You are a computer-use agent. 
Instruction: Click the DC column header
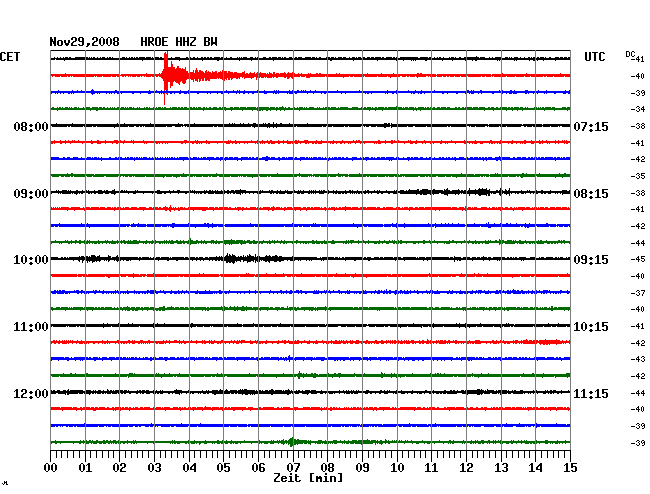[x=630, y=54]
